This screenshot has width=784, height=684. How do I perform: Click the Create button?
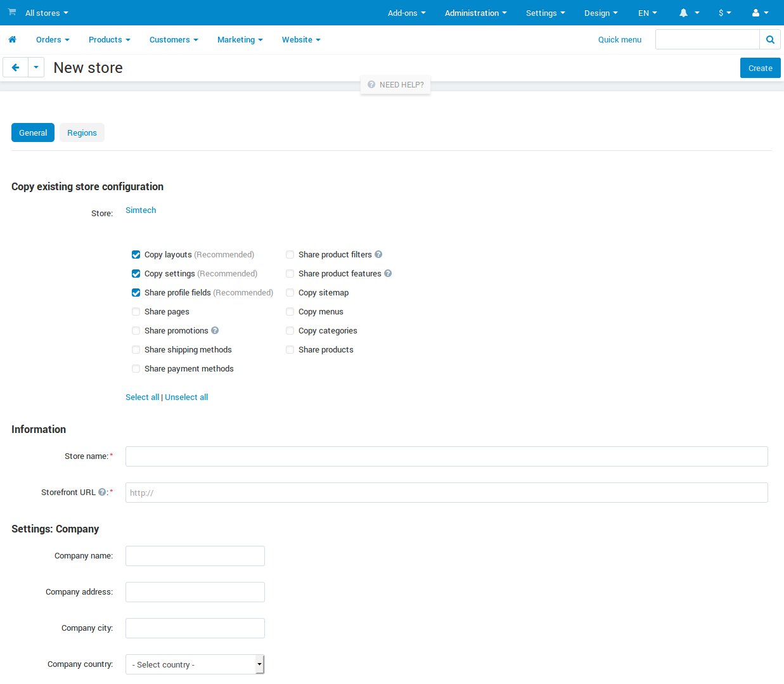point(761,68)
